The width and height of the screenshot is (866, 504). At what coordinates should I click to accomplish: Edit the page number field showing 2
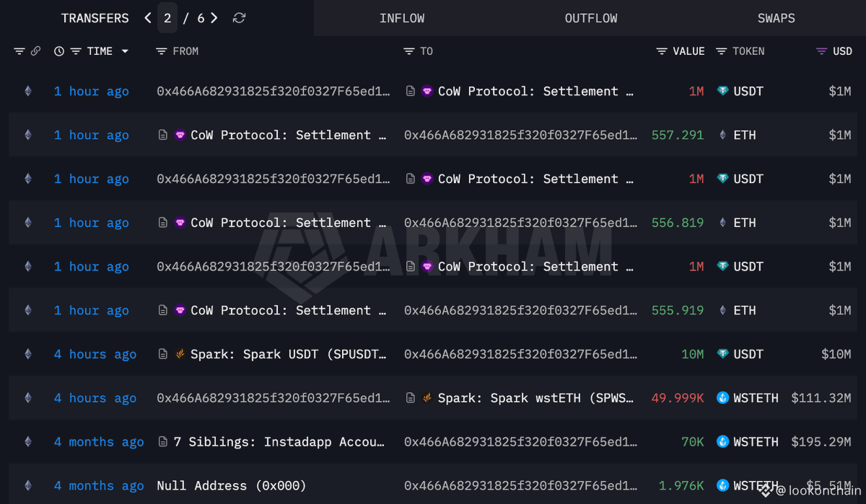pos(167,18)
